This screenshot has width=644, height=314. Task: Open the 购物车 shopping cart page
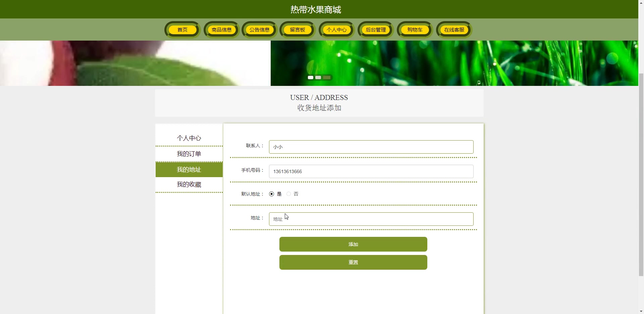click(x=414, y=30)
